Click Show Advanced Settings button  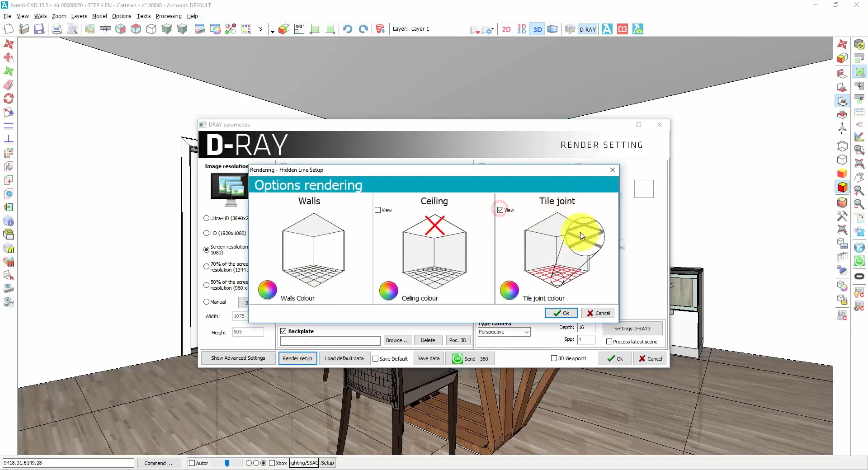(238, 358)
